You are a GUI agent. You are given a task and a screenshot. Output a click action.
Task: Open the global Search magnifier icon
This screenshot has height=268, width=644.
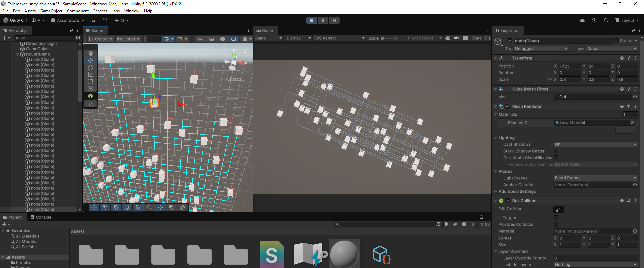[x=606, y=20]
